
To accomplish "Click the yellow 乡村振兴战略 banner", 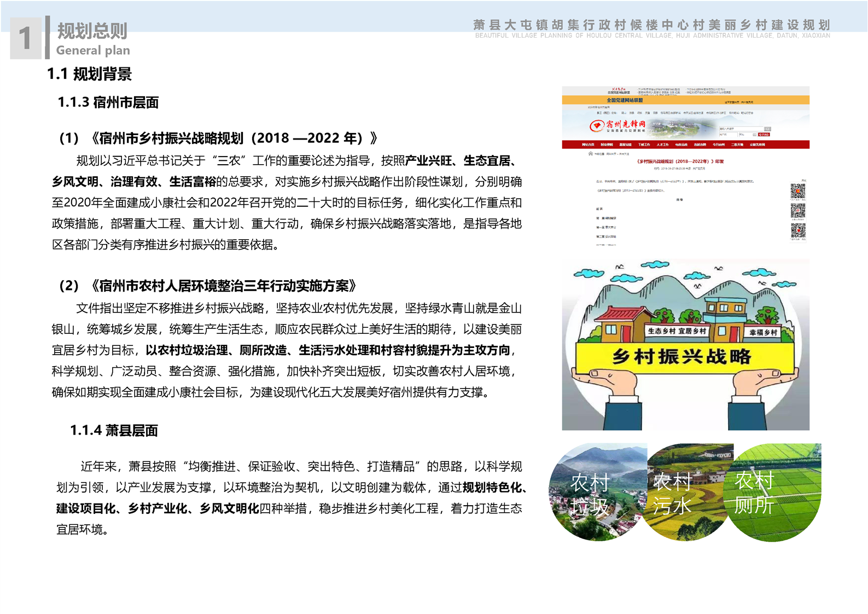I will point(681,357).
